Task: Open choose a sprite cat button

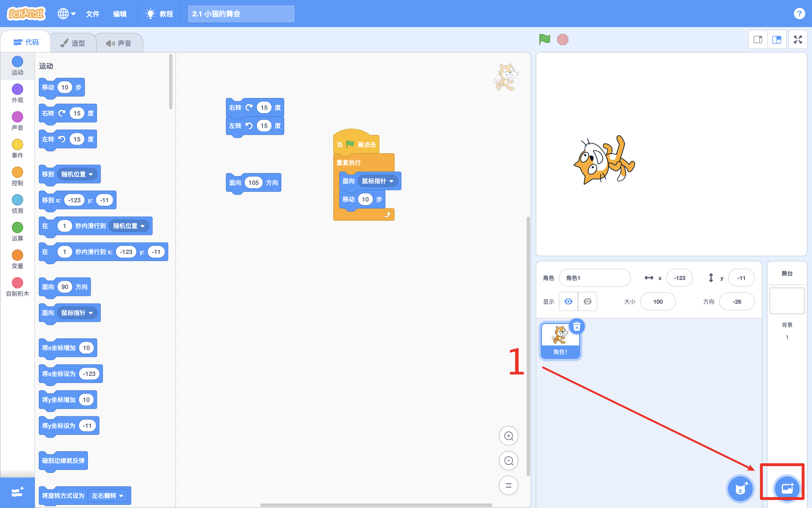Action: click(x=740, y=489)
